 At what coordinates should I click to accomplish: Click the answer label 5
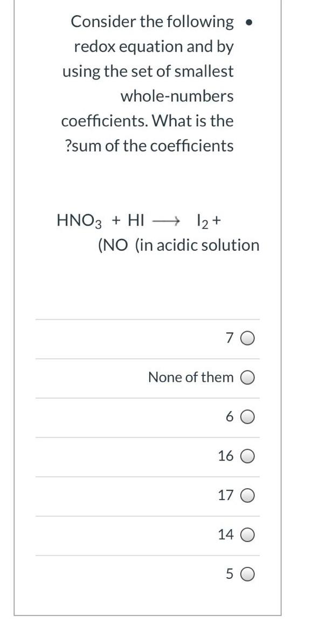230,573
